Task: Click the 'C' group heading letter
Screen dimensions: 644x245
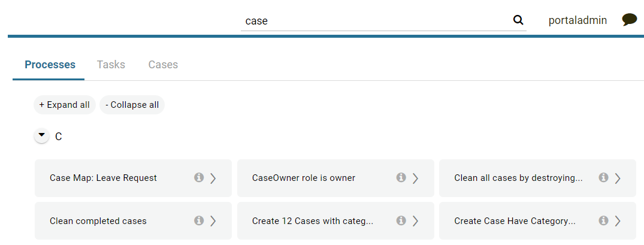Action: [58, 137]
